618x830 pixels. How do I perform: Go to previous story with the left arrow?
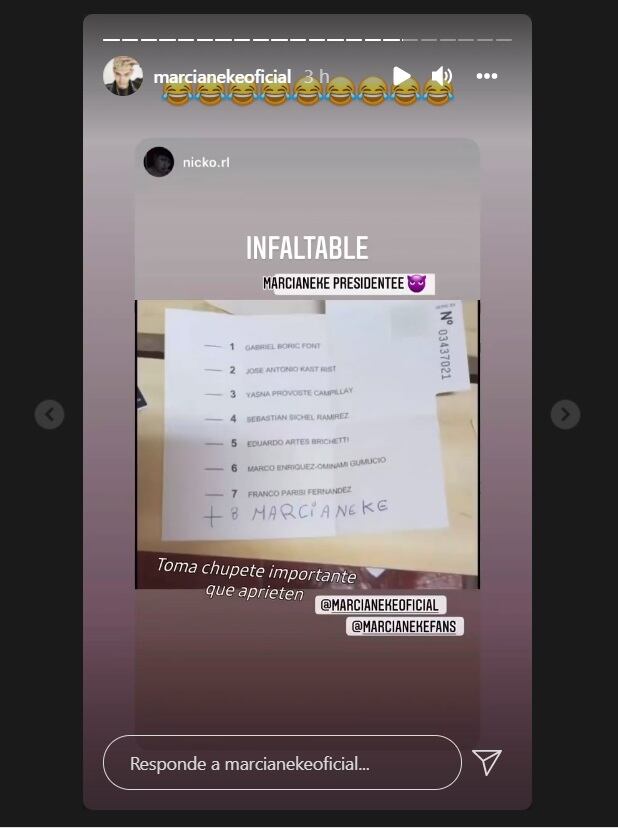click(49, 414)
